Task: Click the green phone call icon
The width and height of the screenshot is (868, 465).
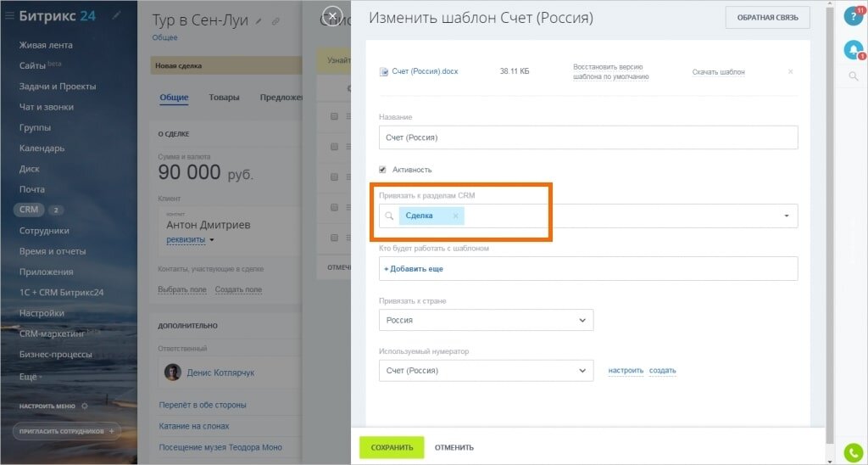Action: click(x=854, y=452)
